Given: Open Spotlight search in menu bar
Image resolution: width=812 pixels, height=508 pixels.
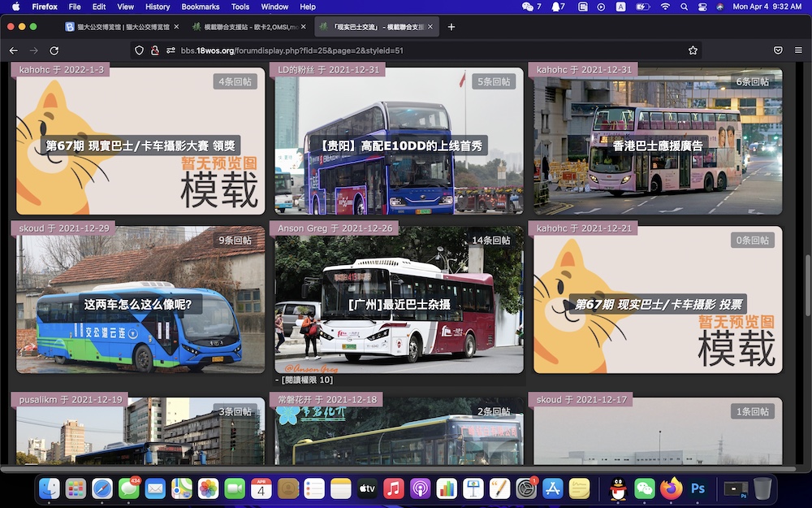Looking at the screenshot, I should click(684, 7).
